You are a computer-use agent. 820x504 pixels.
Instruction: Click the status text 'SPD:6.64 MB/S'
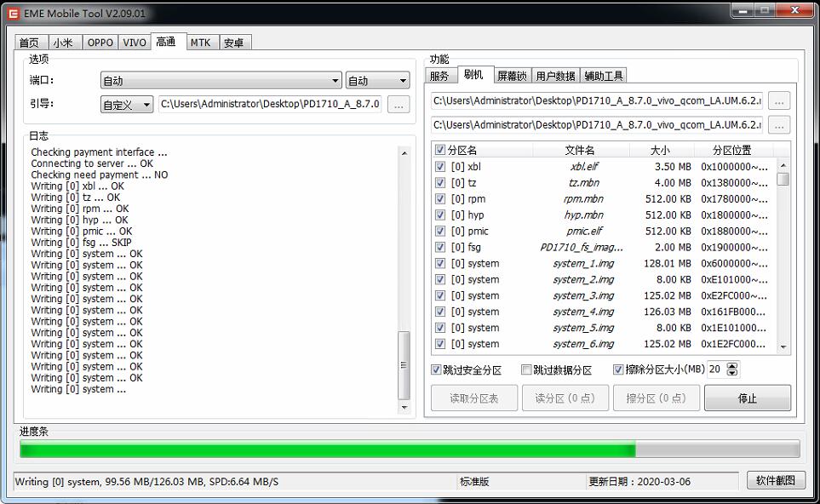[x=244, y=482]
